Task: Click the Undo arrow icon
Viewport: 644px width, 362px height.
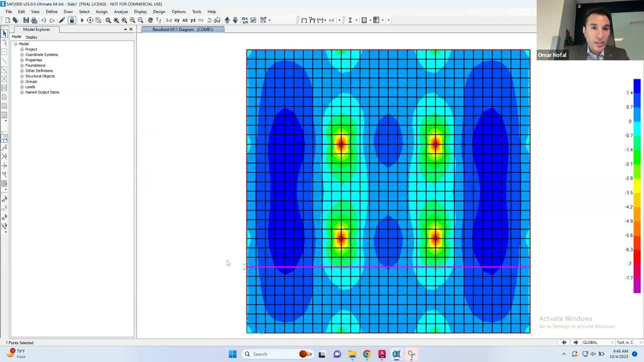Action: (x=44, y=20)
